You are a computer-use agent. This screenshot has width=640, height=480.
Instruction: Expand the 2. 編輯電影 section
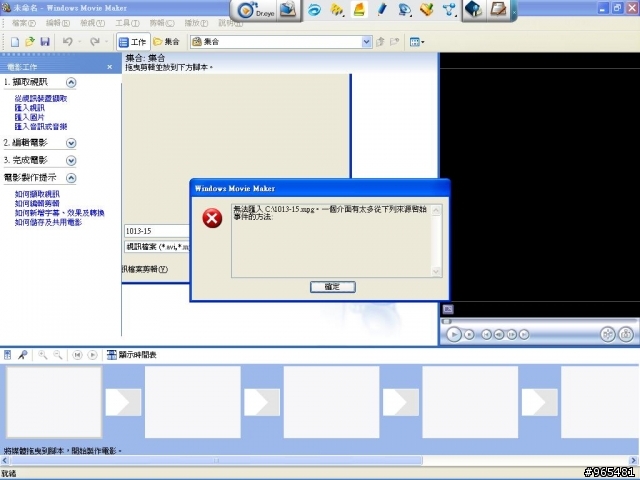point(71,143)
